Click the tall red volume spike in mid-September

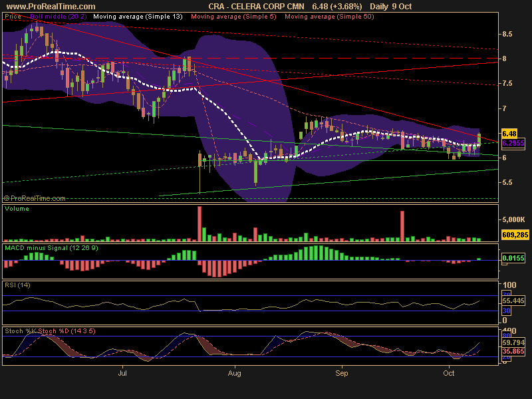coord(402,226)
